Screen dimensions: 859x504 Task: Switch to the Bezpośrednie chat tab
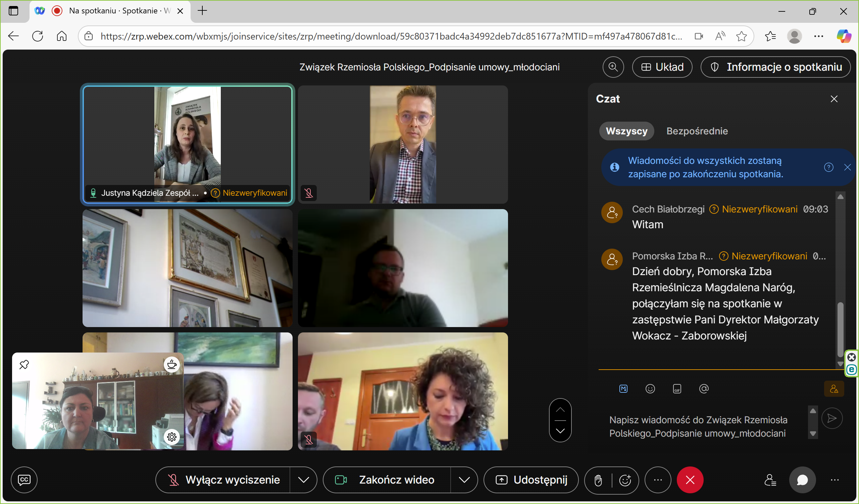(x=697, y=131)
